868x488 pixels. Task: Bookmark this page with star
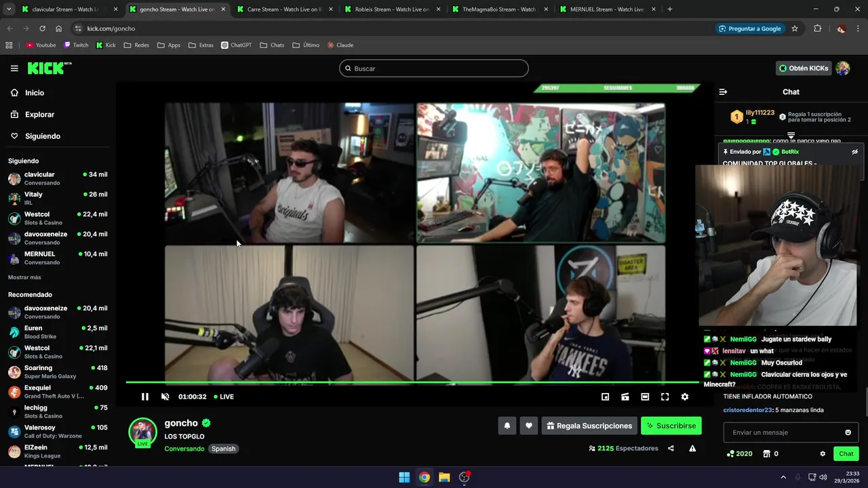[795, 28]
